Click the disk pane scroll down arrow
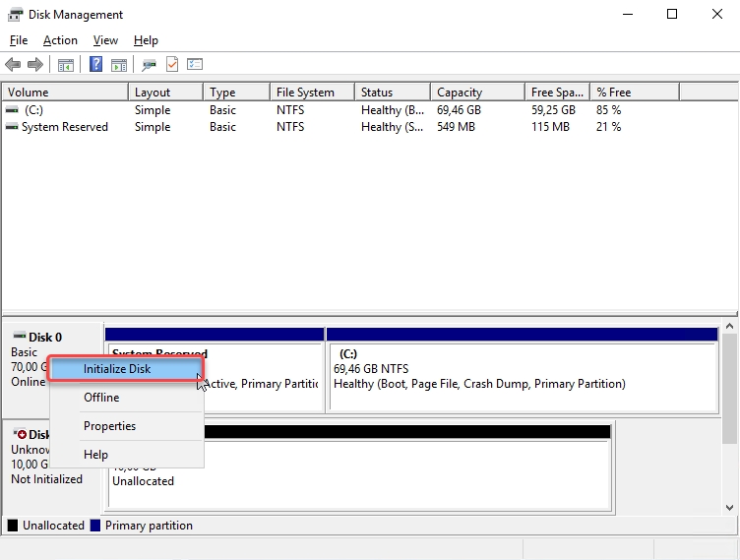740x560 pixels. tap(730, 508)
